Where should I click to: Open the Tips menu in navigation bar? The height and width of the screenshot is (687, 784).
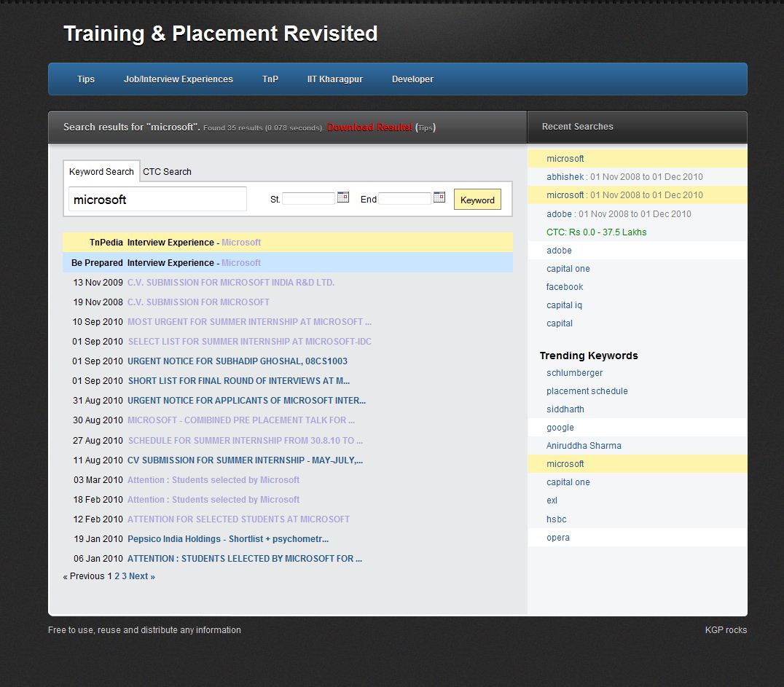coord(85,79)
